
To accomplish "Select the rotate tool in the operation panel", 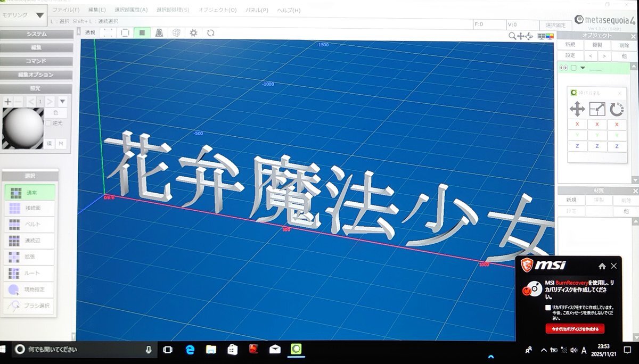I will (x=617, y=110).
